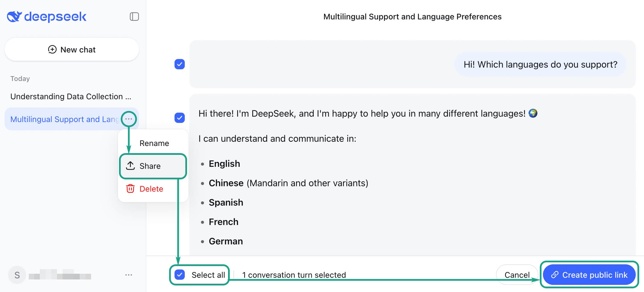Select Rename from the context menu
644x292 pixels.
click(154, 143)
